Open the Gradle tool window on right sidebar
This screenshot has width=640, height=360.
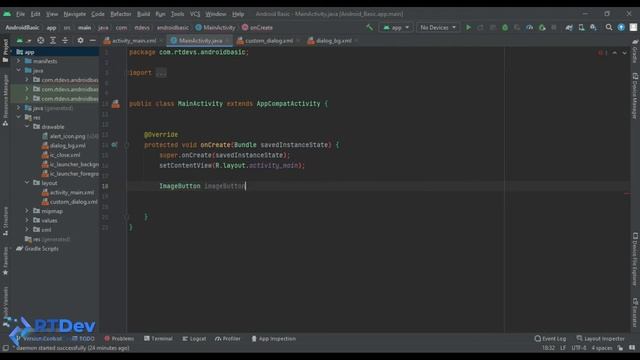[635, 51]
